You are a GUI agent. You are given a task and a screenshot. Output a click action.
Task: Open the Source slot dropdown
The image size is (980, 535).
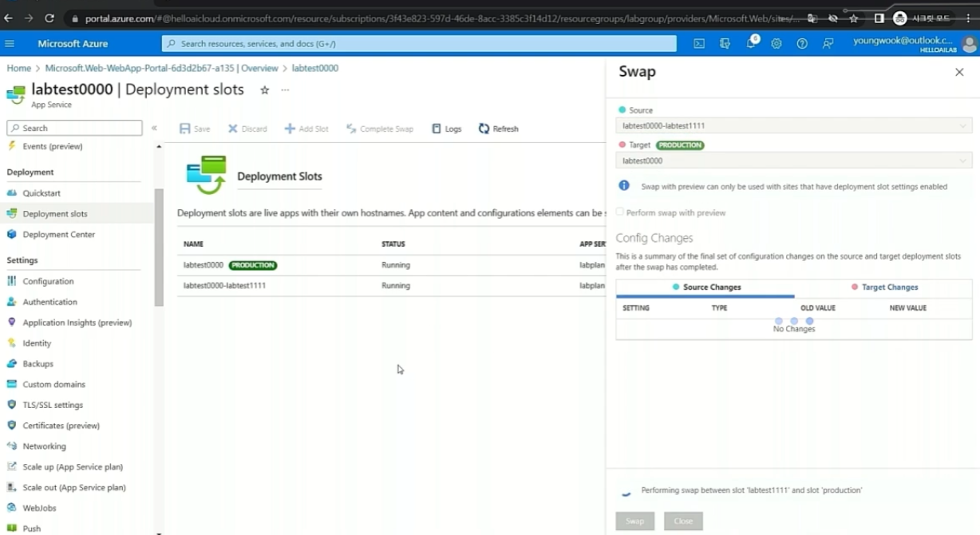pyautogui.click(x=794, y=125)
